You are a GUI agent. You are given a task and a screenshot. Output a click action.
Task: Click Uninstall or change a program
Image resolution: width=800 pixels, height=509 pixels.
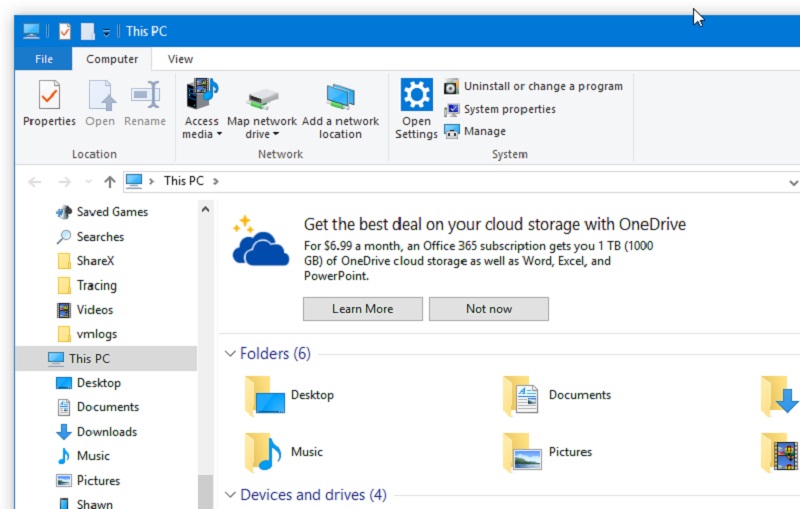click(533, 86)
